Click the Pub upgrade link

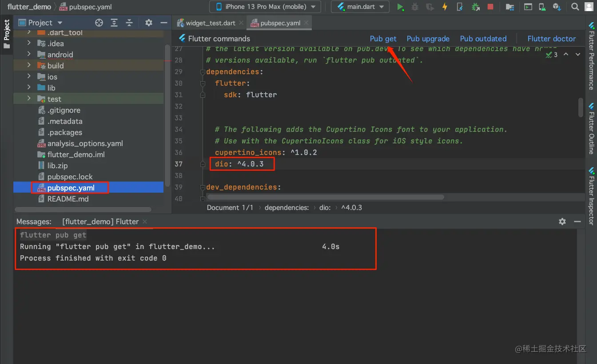point(428,39)
